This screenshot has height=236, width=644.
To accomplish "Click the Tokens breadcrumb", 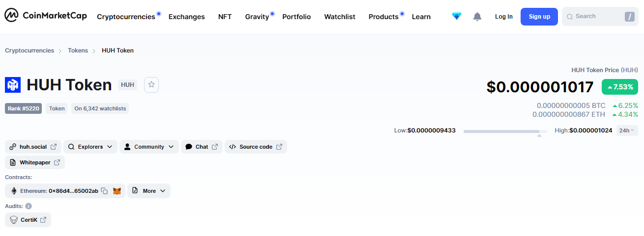I will point(78,51).
